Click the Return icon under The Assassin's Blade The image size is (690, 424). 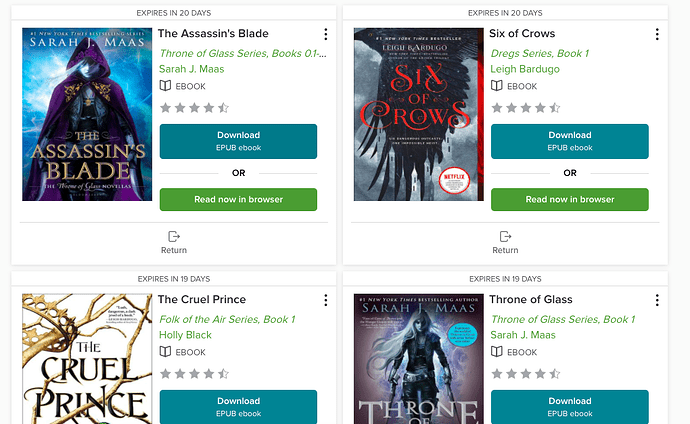click(174, 237)
